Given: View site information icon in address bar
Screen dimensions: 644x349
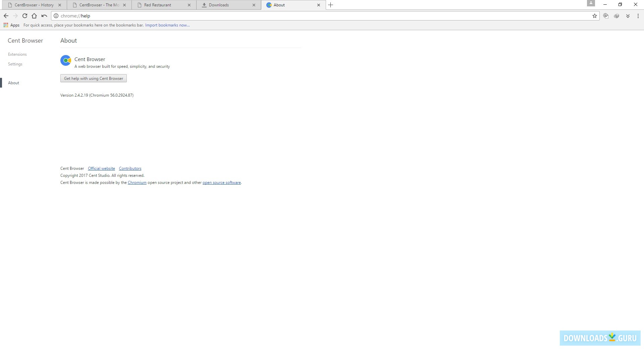Looking at the screenshot, I should [x=56, y=16].
